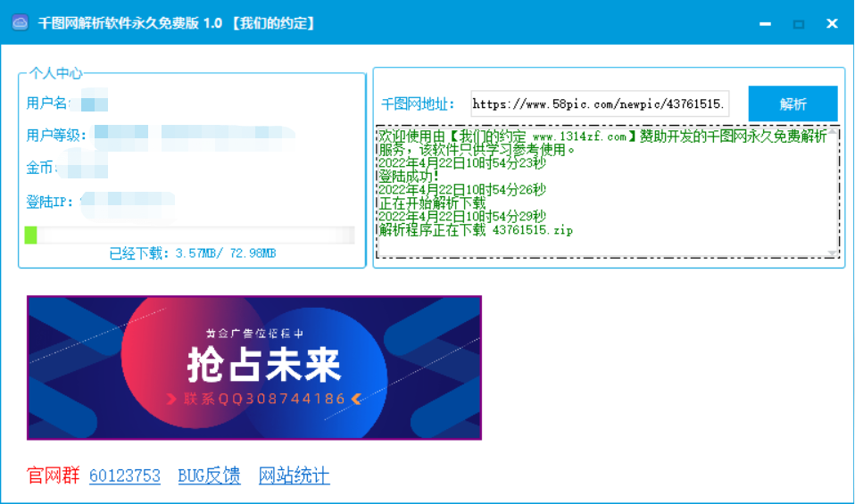
Task: Click the 千图网地址 label
Action: pyautogui.click(x=418, y=104)
